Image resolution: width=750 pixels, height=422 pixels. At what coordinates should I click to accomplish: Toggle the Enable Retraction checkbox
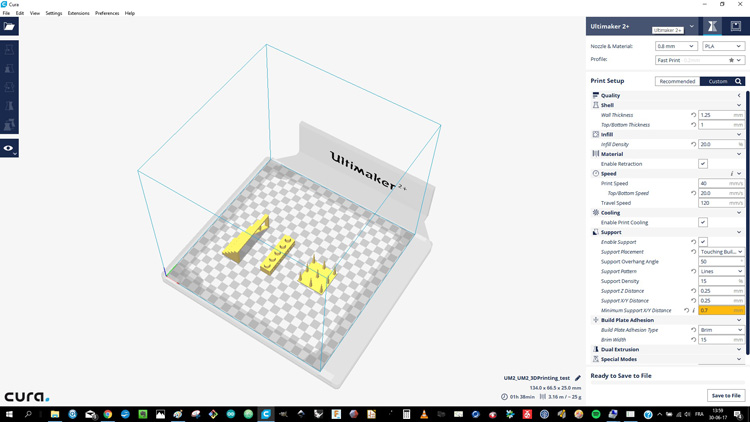[x=703, y=164]
